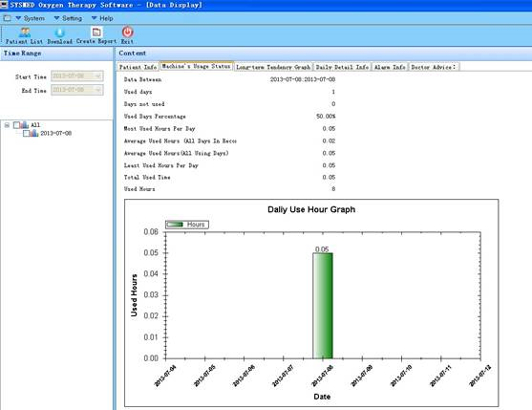Open the Help menu
532x410 pixels.
click(102, 18)
